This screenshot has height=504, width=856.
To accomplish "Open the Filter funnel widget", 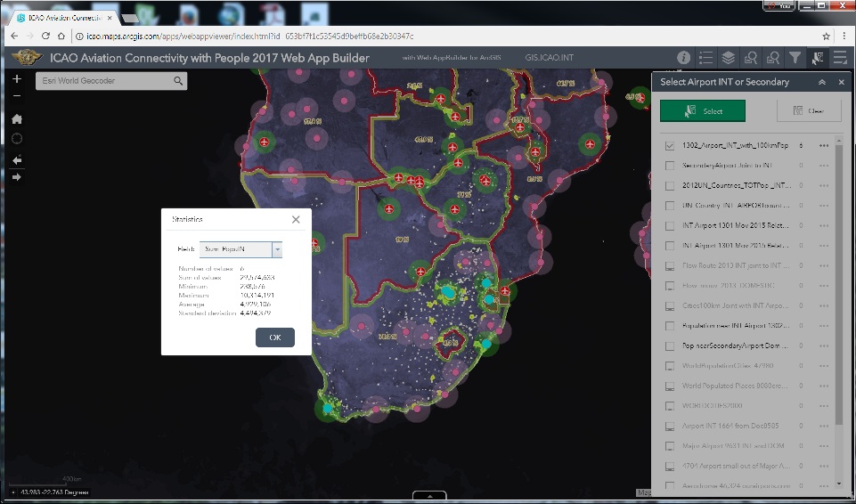I will [x=795, y=58].
